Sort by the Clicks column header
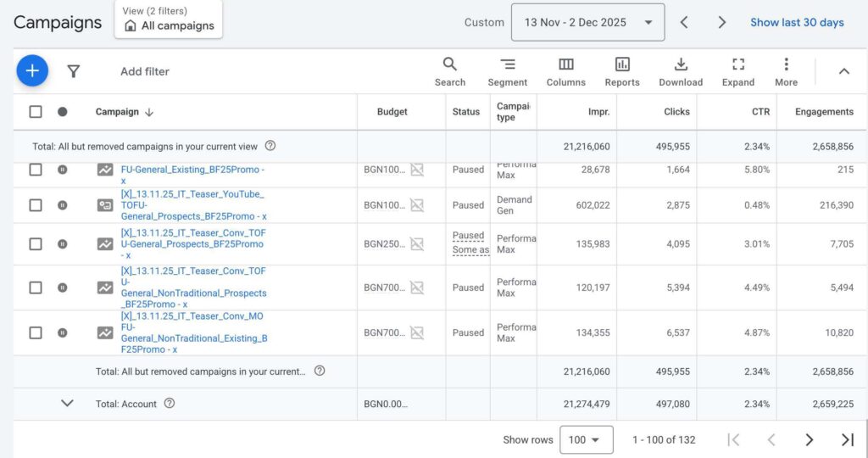The width and height of the screenshot is (868, 458). [676, 112]
